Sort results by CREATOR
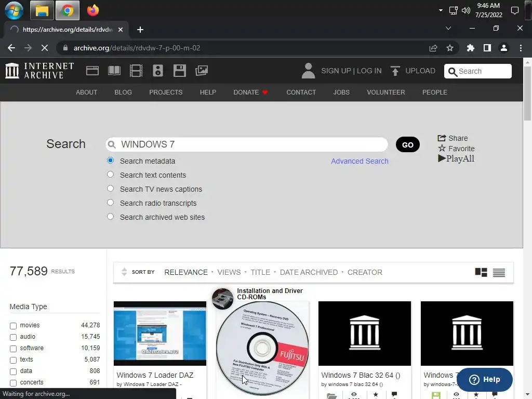Viewport: 532px width, 399px height. click(365, 272)
